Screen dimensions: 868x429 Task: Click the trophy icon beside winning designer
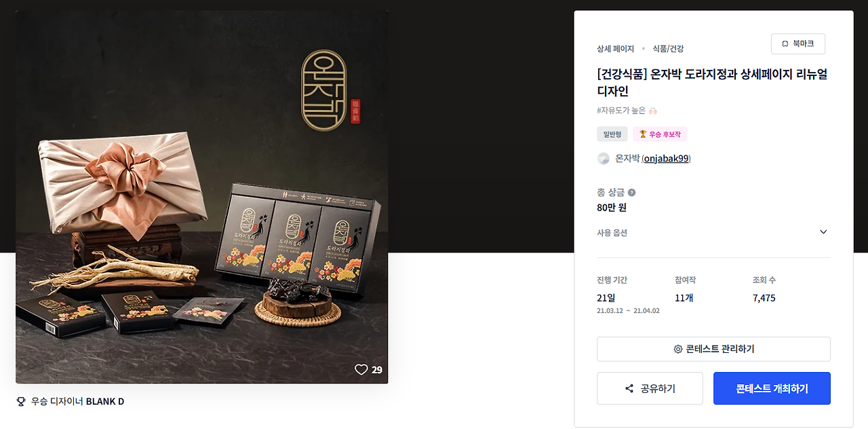[x=20, y=401]
